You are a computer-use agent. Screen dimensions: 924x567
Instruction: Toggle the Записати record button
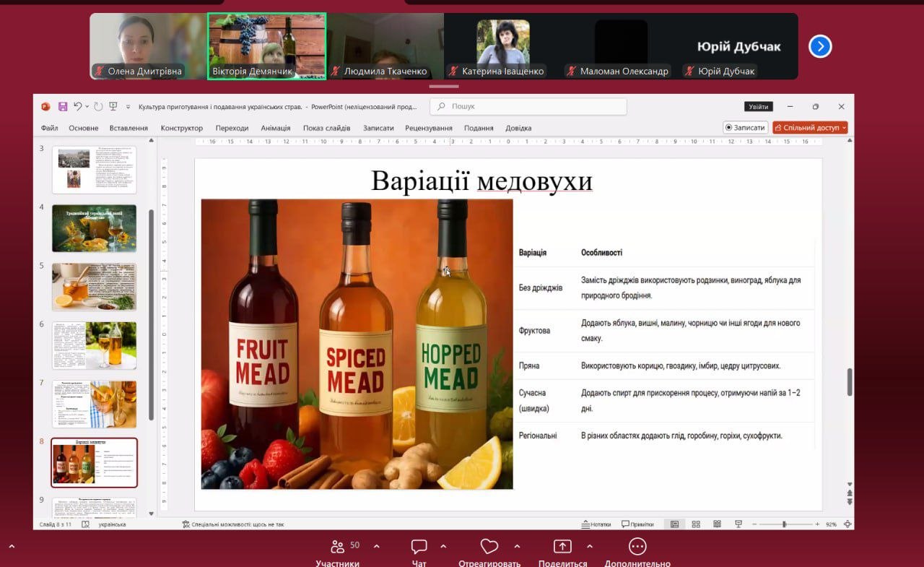(745, 128)
